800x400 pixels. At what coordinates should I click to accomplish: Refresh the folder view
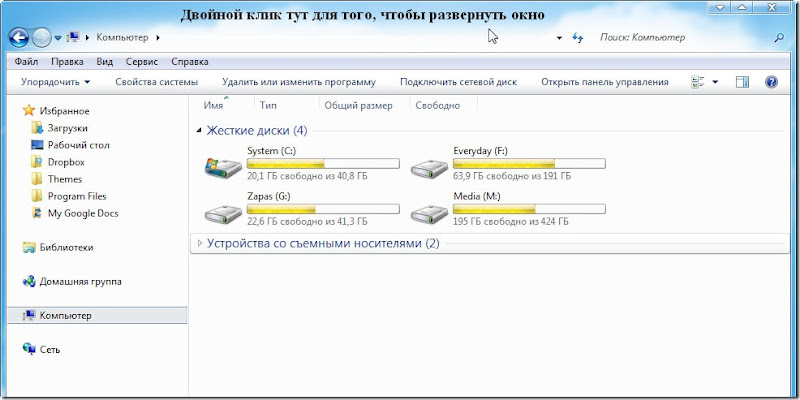point(578,38)
